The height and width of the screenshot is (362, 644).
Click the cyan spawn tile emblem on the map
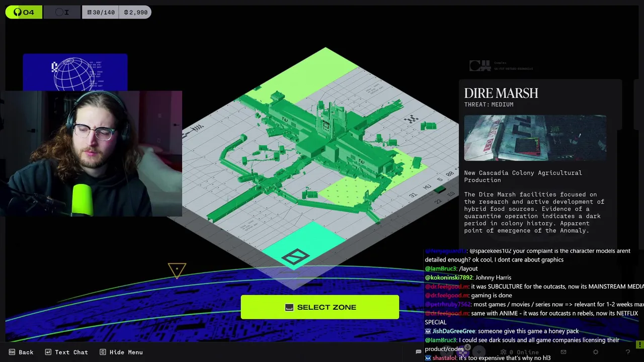[295, 257]
